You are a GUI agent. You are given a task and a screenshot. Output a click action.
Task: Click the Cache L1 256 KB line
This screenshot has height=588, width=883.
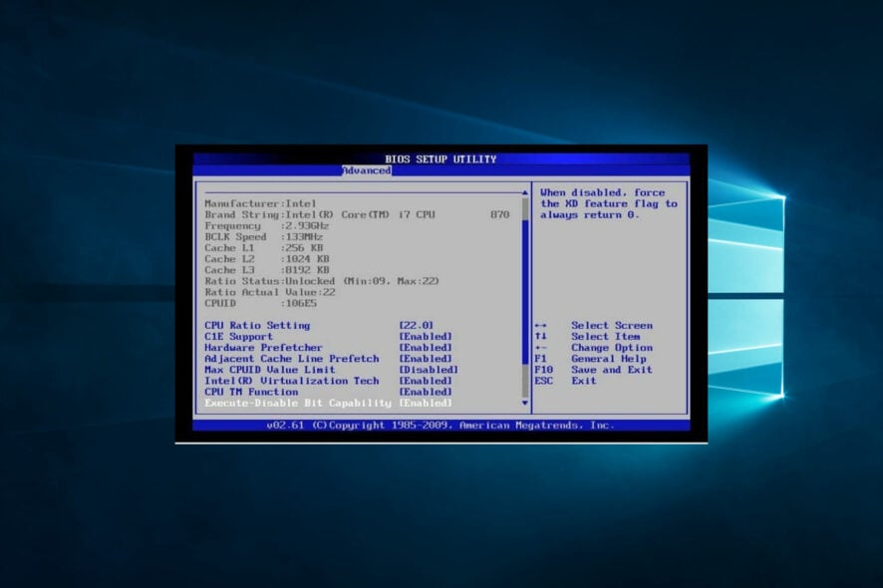tap(263, 248)
